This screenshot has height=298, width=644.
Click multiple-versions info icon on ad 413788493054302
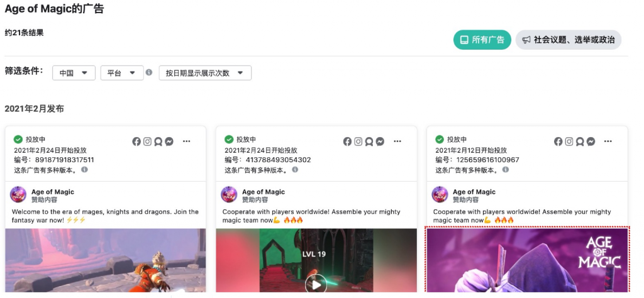295,170
